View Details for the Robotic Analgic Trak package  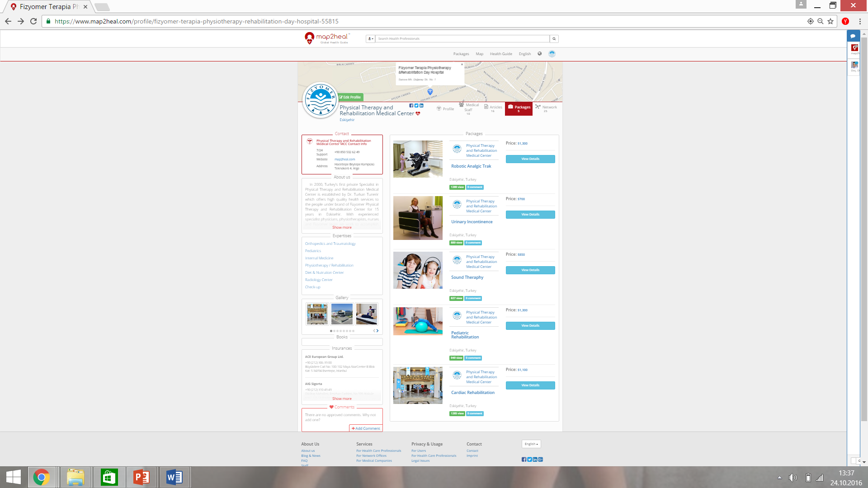pyautogui.click(x=530, y=159)
